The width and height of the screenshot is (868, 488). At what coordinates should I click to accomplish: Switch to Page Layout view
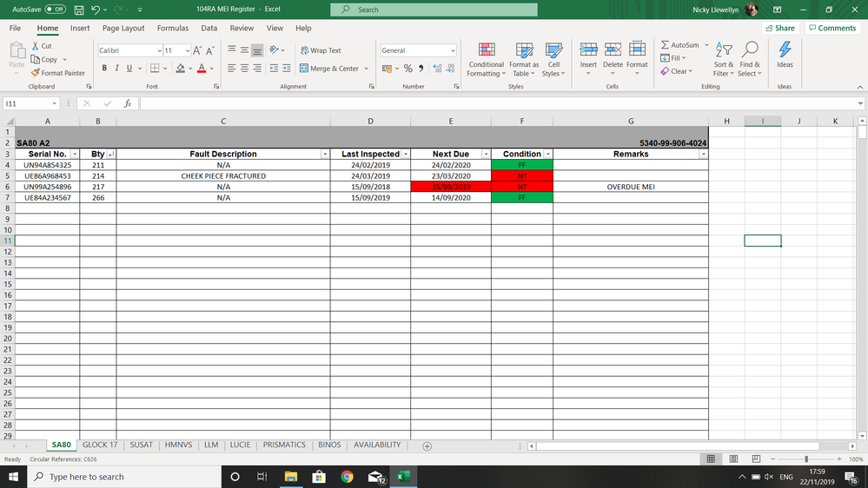[733, 459]
